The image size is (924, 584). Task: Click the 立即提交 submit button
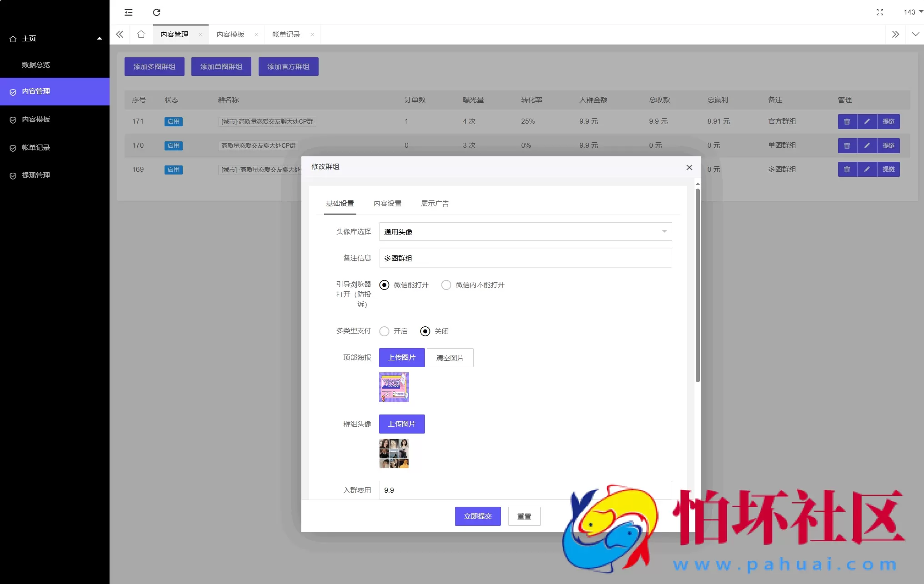[x=477, y=516]
